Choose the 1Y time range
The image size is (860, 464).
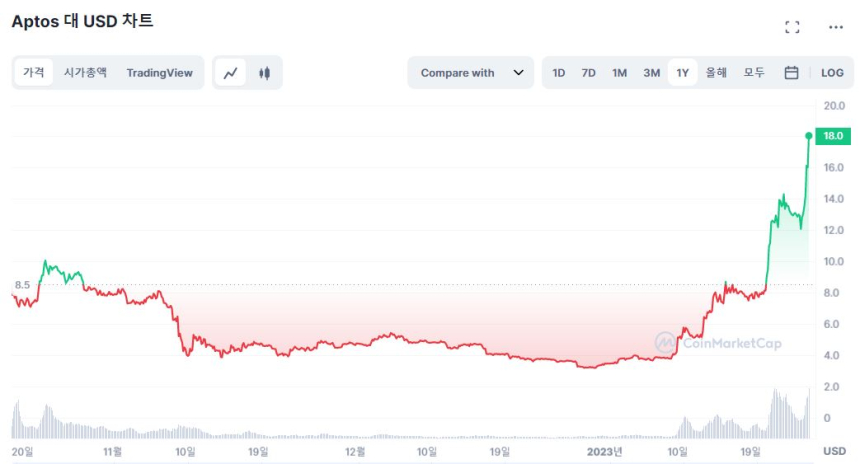coord(682,73)
